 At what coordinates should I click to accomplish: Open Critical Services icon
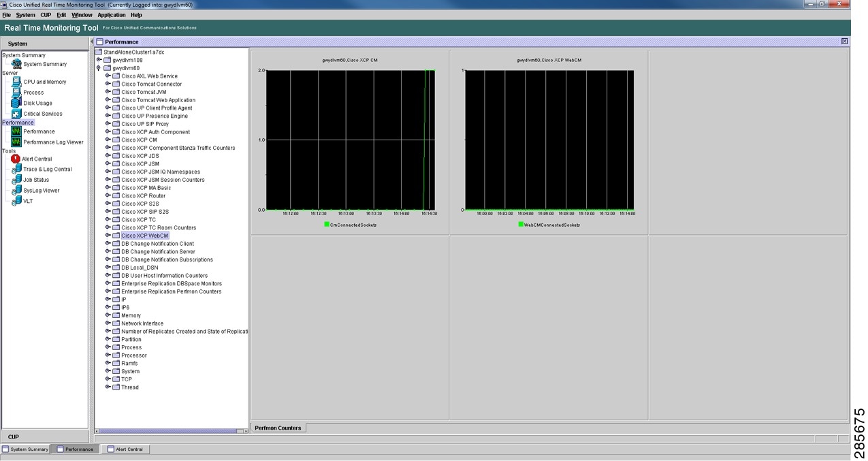pyautogui.click(x=16, y=114)
